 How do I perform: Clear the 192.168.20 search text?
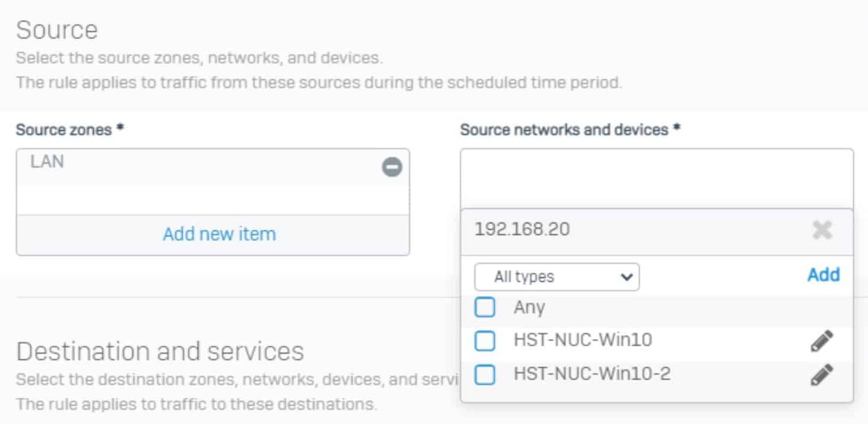(x=822, y=229)
